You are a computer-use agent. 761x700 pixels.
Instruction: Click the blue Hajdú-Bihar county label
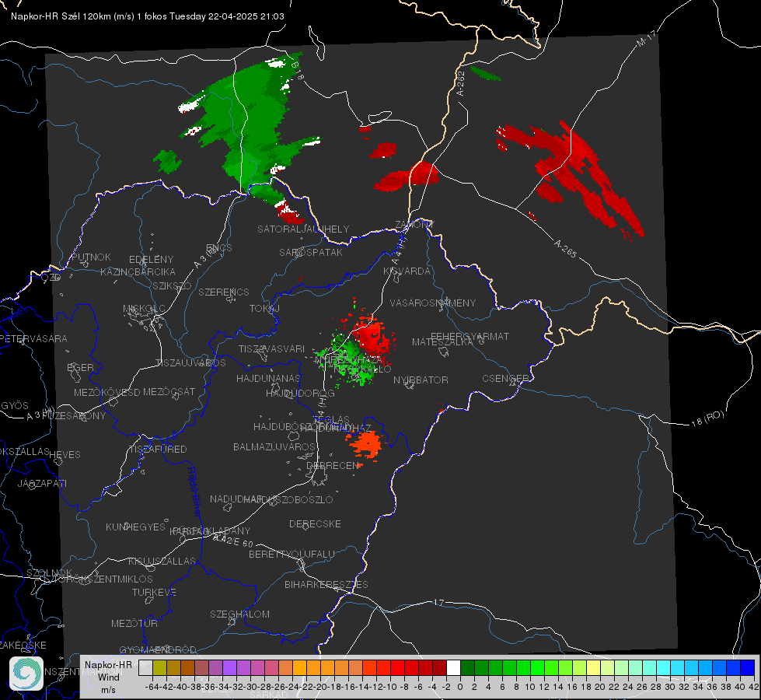[x=194, y=492]
